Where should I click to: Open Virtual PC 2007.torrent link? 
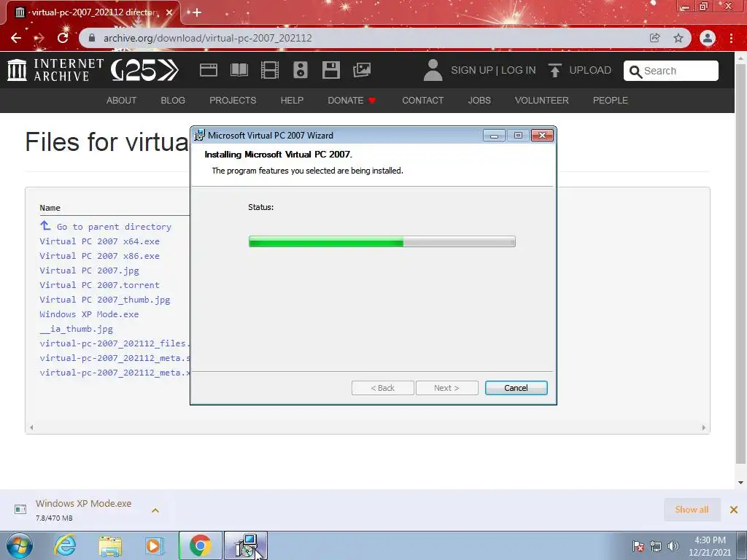pos(99,285)
